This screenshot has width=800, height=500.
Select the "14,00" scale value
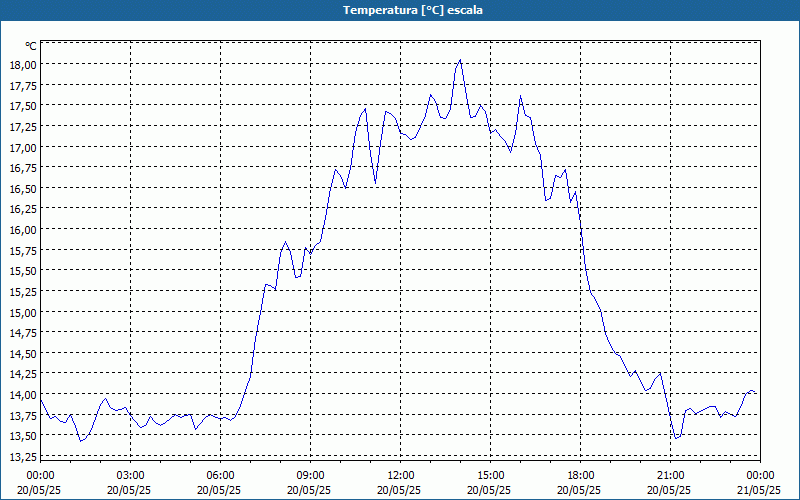point(23,395)
